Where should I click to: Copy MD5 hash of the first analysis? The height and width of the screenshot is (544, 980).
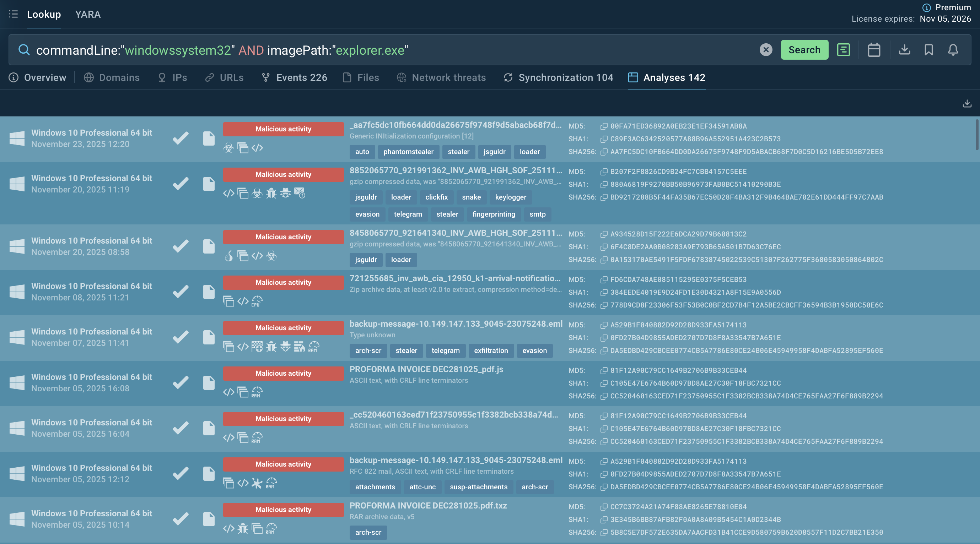(604, 126)
